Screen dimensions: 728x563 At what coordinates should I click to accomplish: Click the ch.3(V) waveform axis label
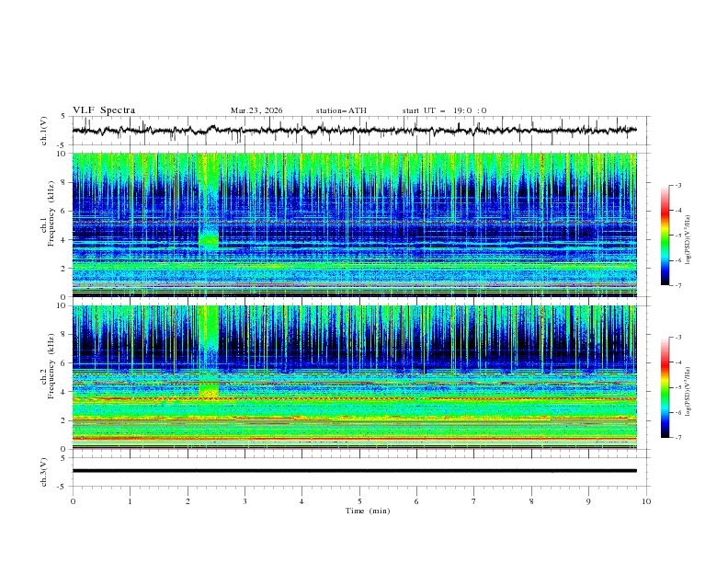44,472
